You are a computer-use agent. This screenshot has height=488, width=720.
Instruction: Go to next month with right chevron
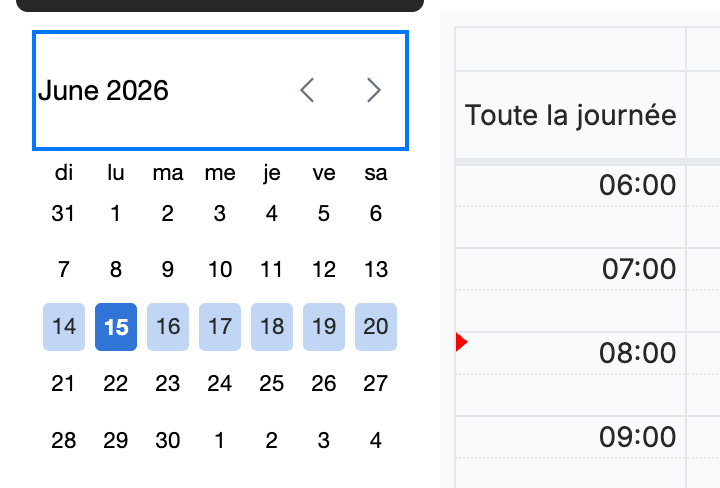[374, 90]
